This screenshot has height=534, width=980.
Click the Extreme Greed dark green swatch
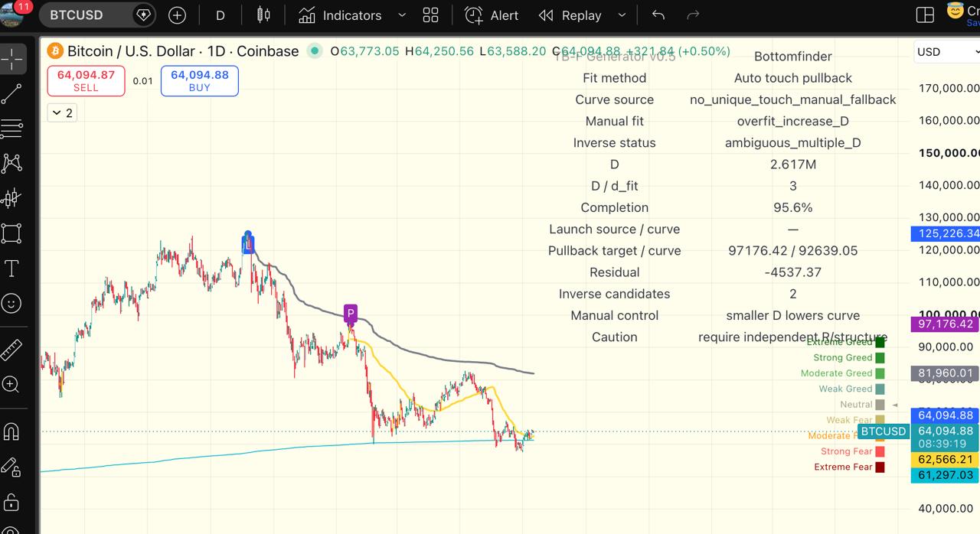[880, 342]
